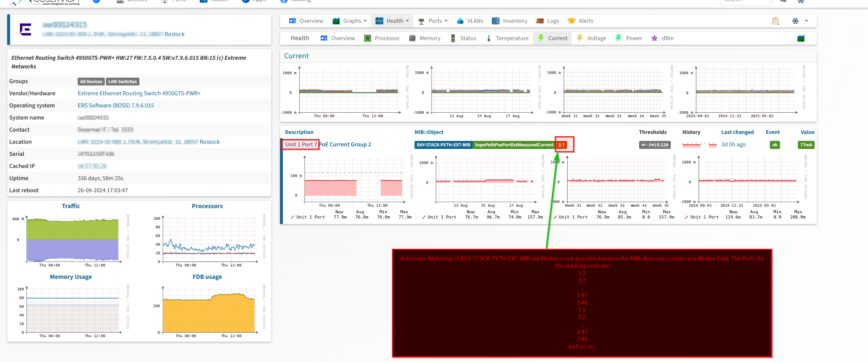Click the notes page icon
868x362 pixels.
776,21
